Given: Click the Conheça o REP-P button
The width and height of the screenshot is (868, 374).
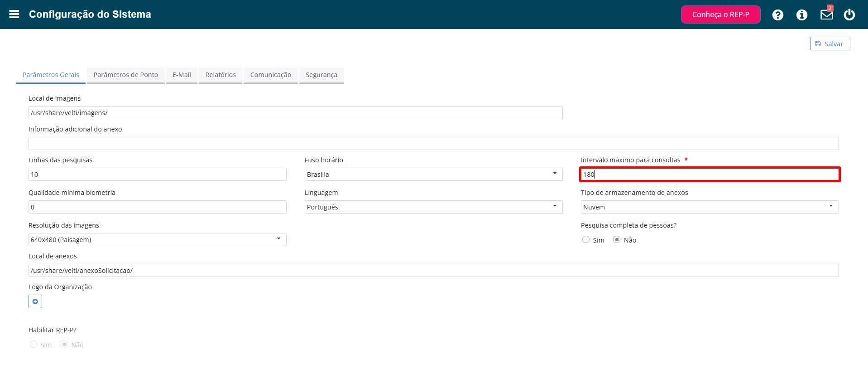Looking at the screenshot, I should (721, 15).
